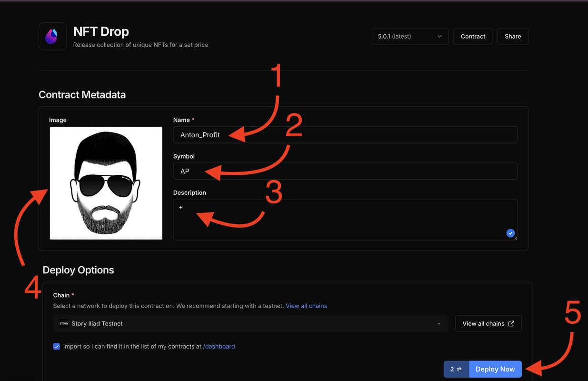Click the Contract Metadata heading
Image resolution: width=588 pixels, height=381 pixels.
(x=82, y=94)
